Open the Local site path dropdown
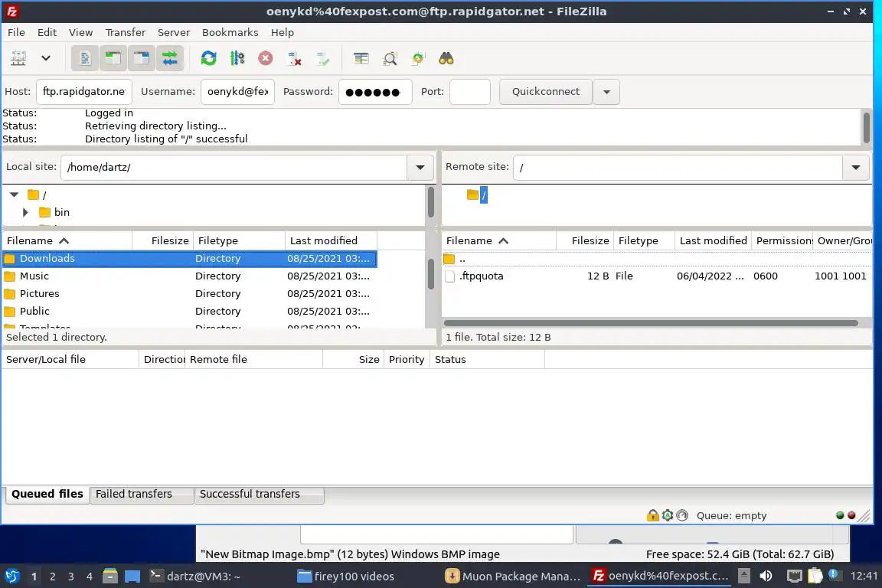The height and width of the screenshot is (588, 882). click(420, 167)
